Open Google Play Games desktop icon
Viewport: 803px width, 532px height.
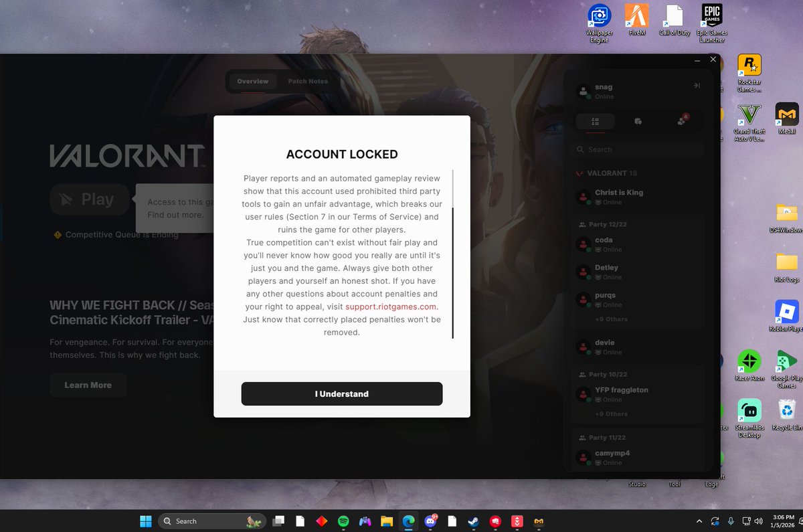tap(786, 369)
